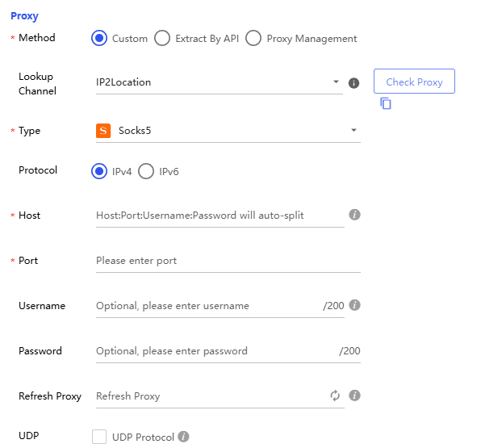Click the refresh arrows icon in Refresh Proxy

tap(335, 396)
